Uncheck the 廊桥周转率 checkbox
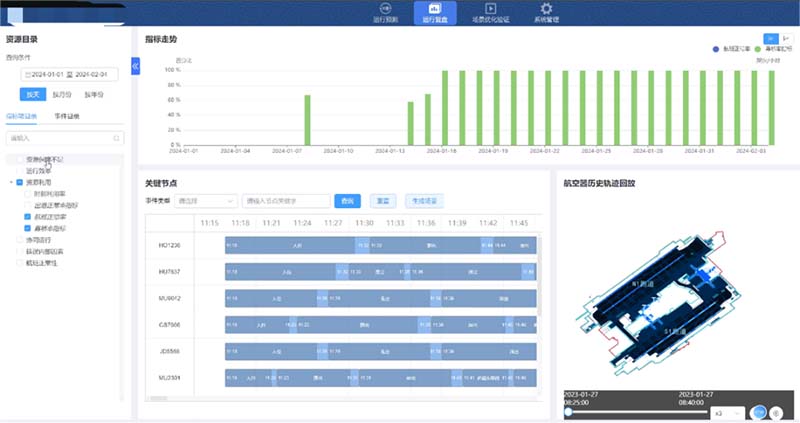This screenshot has height=423, width=800. (29, 216)
